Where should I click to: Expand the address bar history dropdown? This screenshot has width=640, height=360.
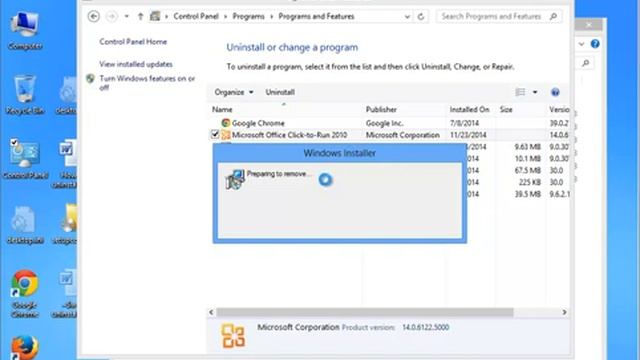coord(407,17)
